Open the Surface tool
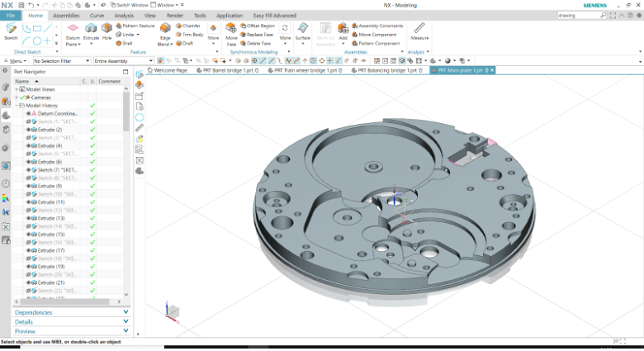This screenshot has height=351, width=644. click(303, 31)
